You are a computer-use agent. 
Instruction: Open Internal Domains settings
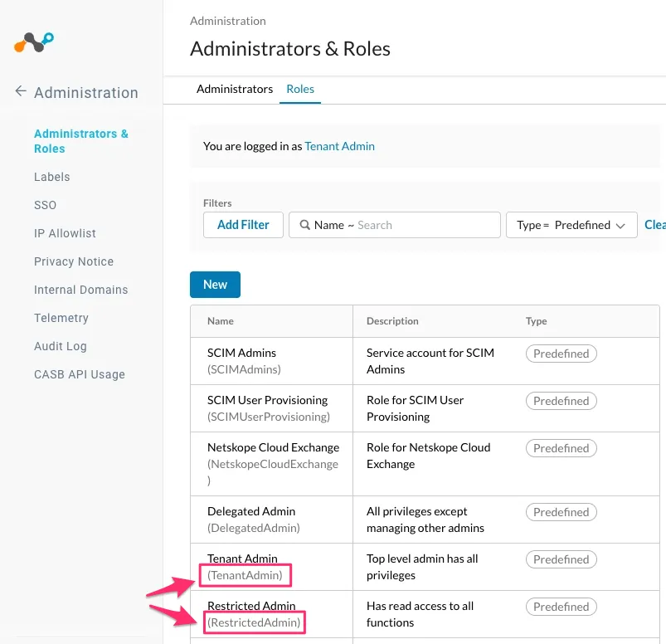(x=81, y=290)
